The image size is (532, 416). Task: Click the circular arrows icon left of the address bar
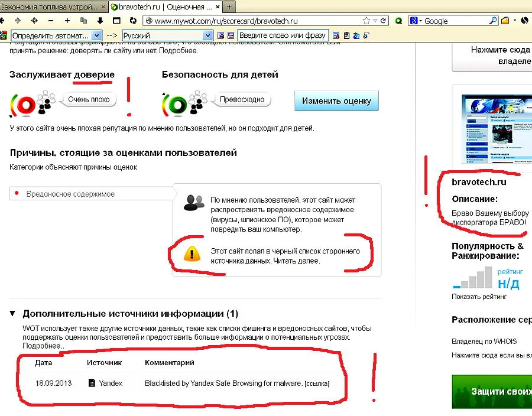pos(133,21)
